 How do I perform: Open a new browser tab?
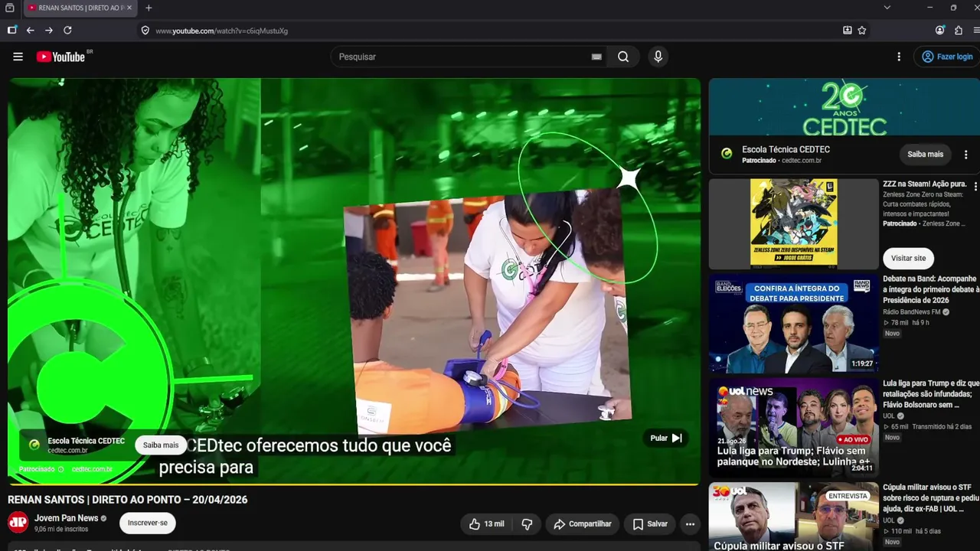click(x=149, y=8)
